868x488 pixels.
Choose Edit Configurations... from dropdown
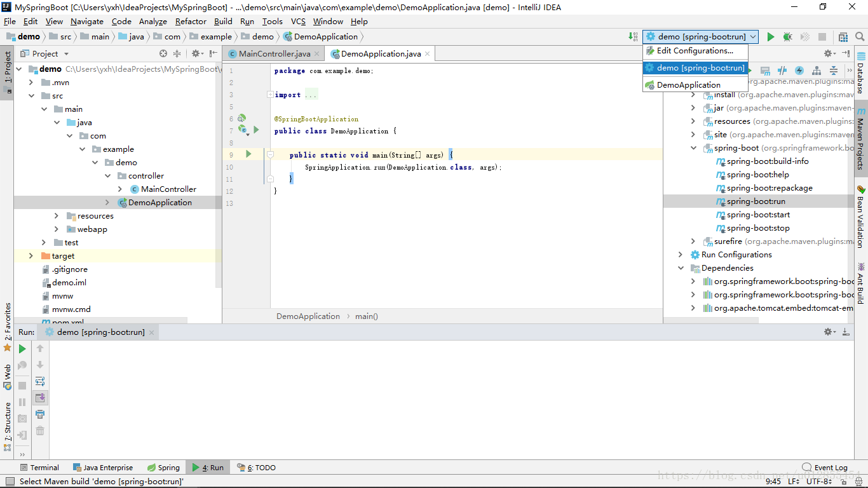(x=695, y=51)
